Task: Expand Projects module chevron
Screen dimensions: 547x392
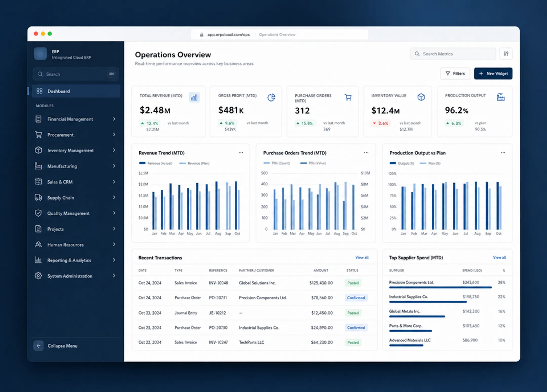Action: [x=114, y=229]
